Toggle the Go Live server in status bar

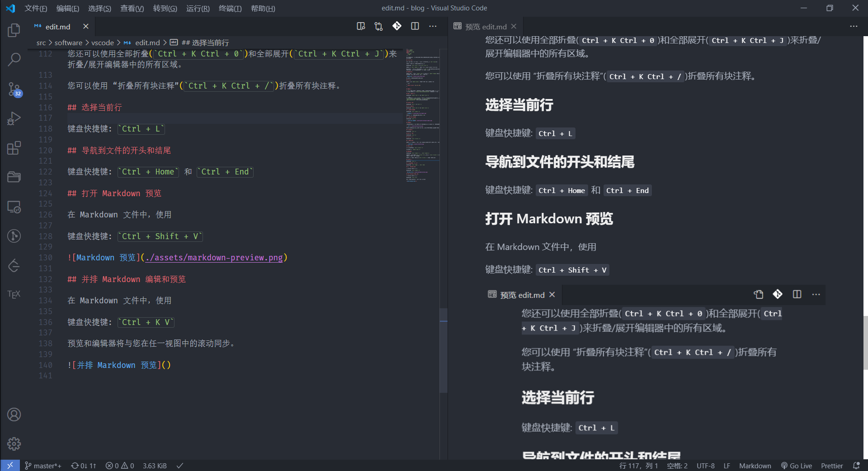click(797, 466)
